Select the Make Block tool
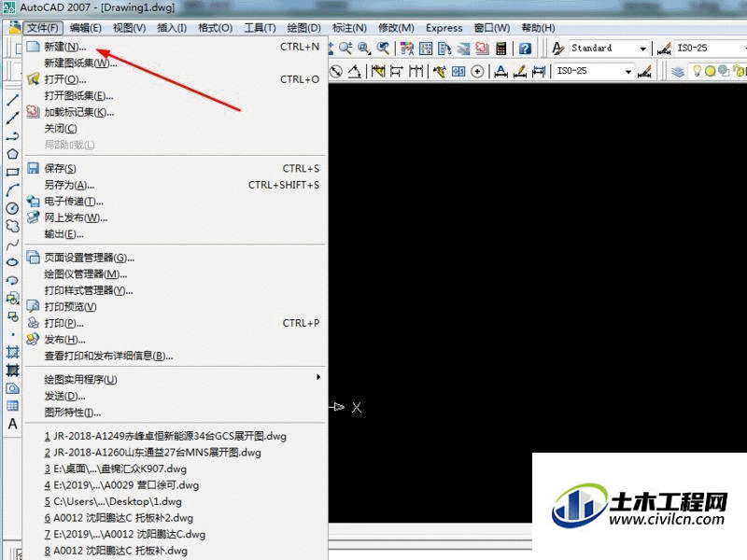 (x=12, y=316)
